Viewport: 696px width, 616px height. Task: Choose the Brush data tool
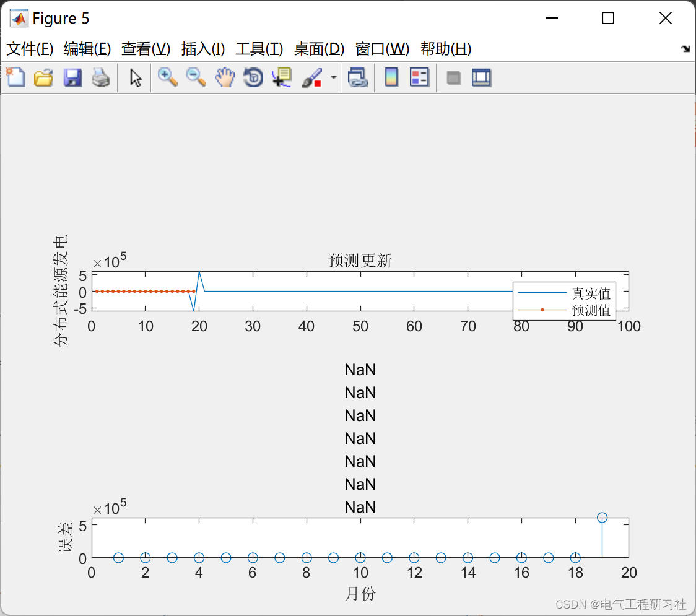(312, 77)
